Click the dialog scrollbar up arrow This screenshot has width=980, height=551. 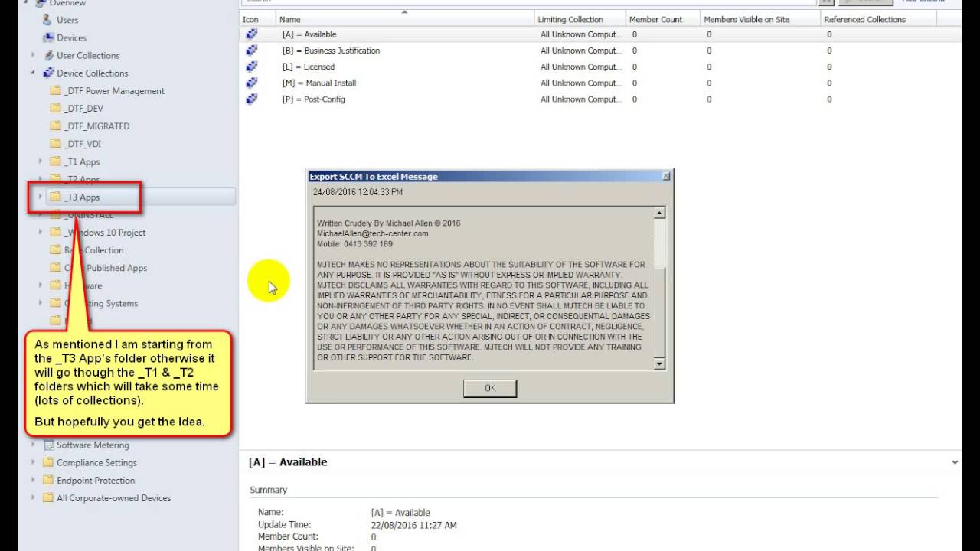coord(659,212)
